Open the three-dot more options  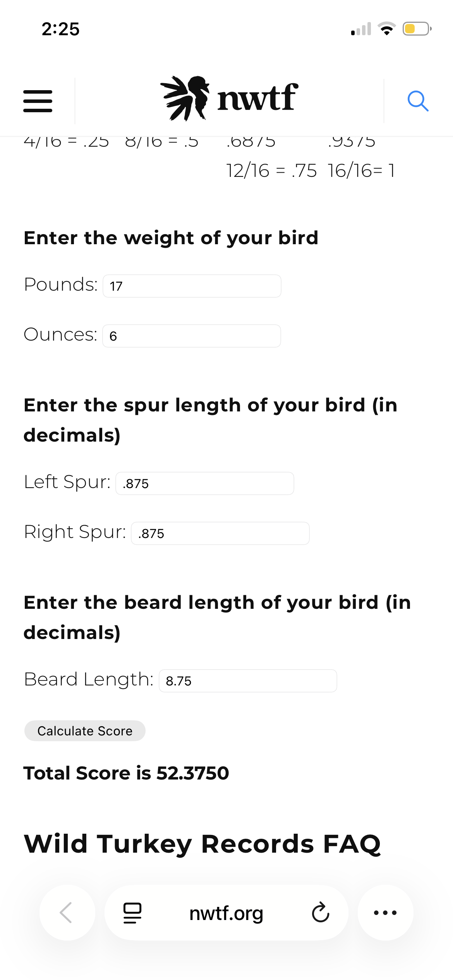(385, 912)
